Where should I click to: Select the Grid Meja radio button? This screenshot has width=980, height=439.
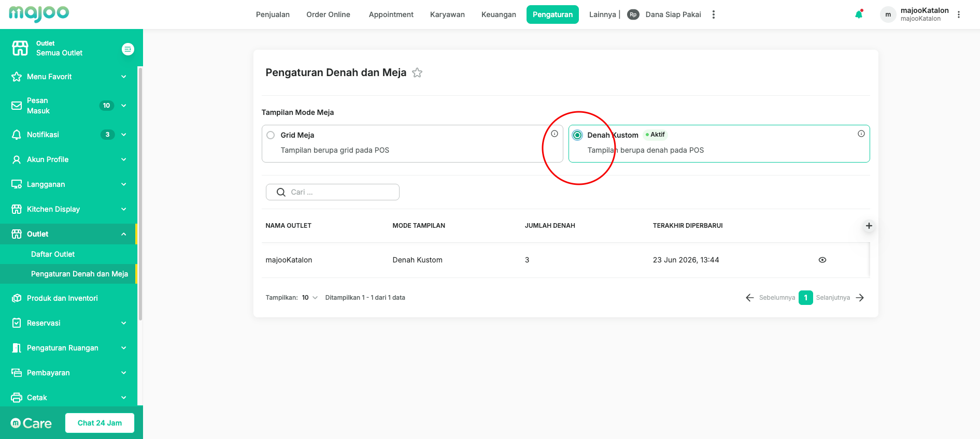[x=271, y=135]
